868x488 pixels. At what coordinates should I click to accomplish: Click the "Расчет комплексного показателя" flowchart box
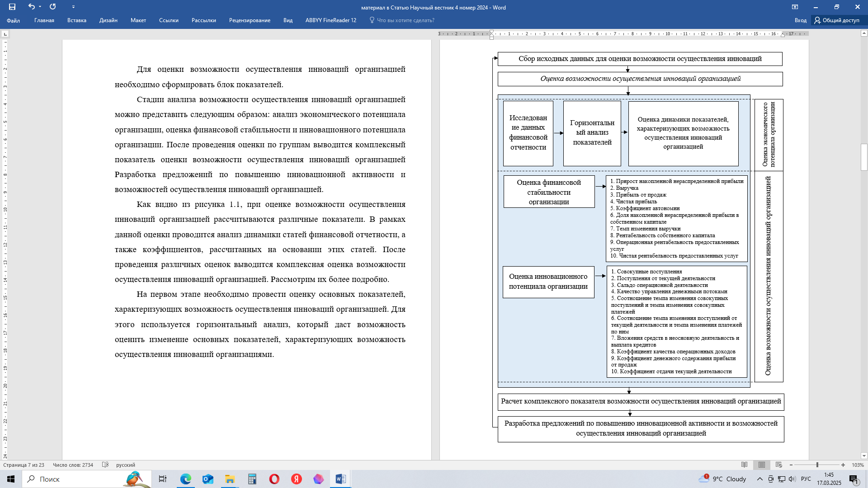click(x=641, y=402)
